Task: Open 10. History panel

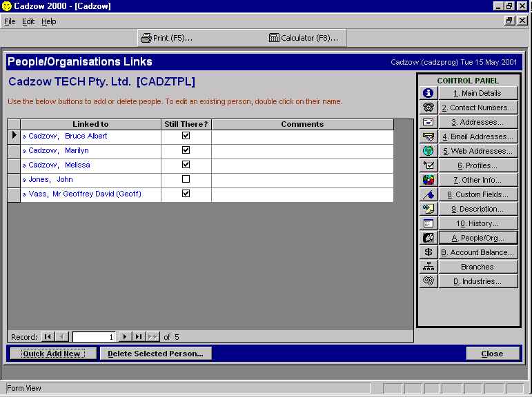Action: pyautogui.click(x=477, y=223)
